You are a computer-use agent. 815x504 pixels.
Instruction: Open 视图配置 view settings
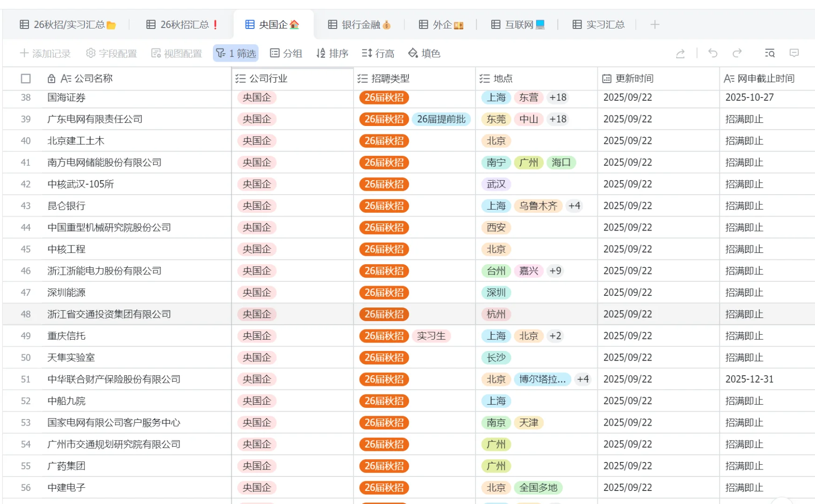177,54
